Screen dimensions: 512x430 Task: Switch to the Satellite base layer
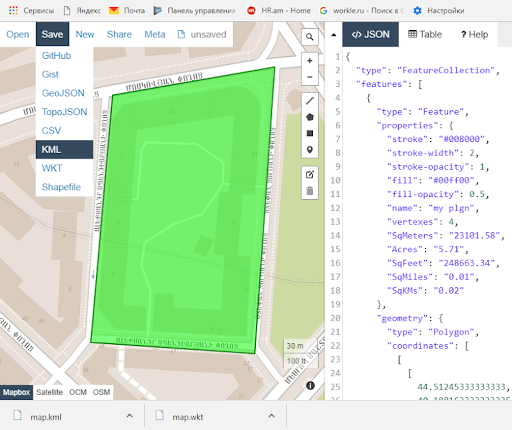click(x=49, y=392)
